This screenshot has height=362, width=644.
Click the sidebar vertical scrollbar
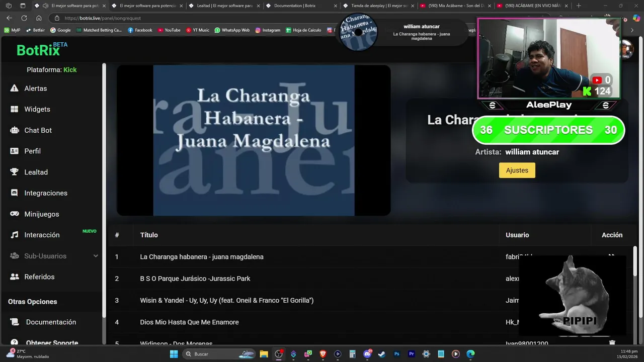click(x=104, y=190)
